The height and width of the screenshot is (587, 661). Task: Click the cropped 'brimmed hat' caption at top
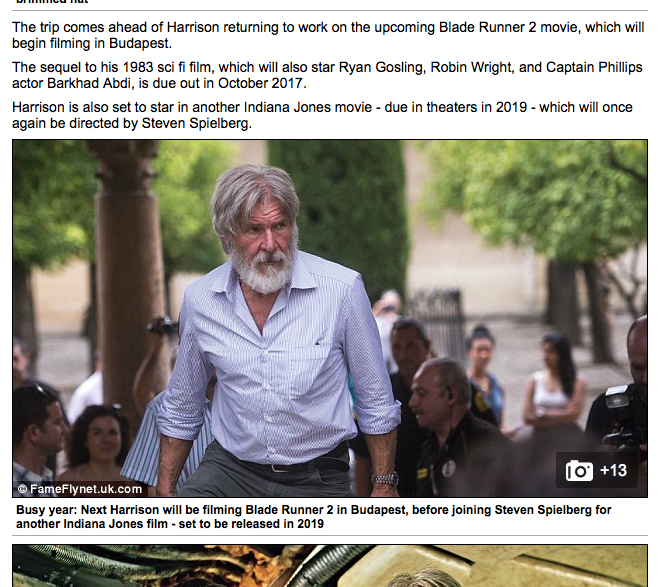pyautogui.click(x=52, y=2)
